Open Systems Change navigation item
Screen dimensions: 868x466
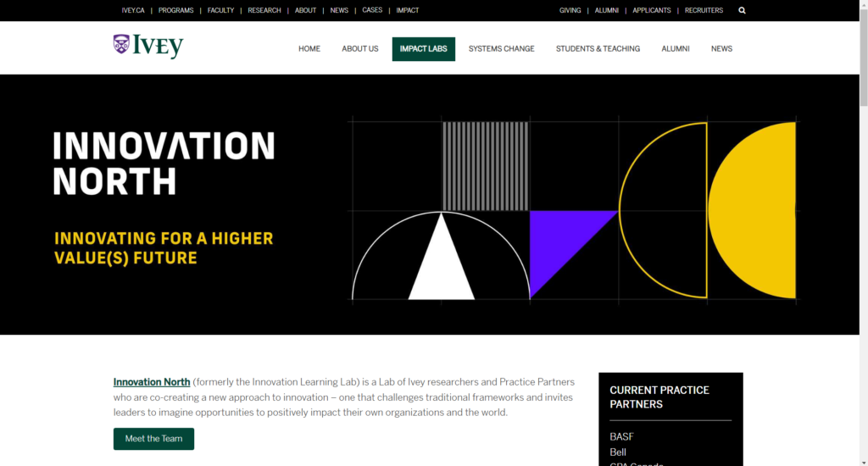point(502,48)
